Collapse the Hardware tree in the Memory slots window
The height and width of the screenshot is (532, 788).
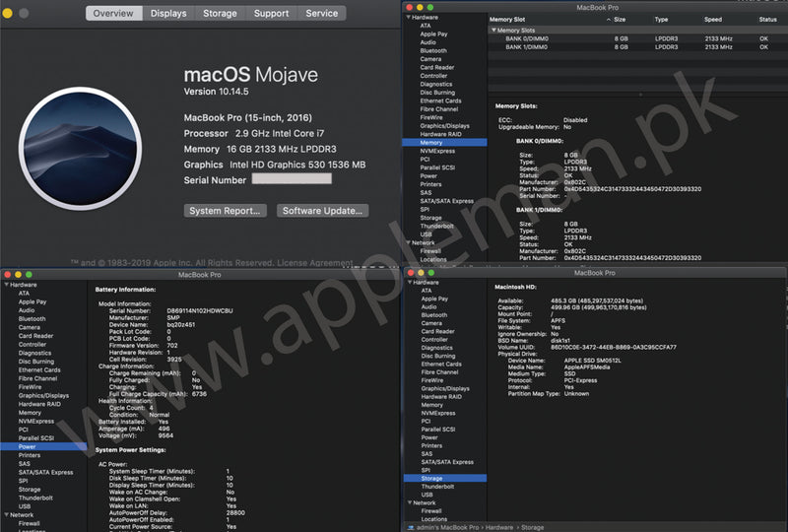coord(408,17)
